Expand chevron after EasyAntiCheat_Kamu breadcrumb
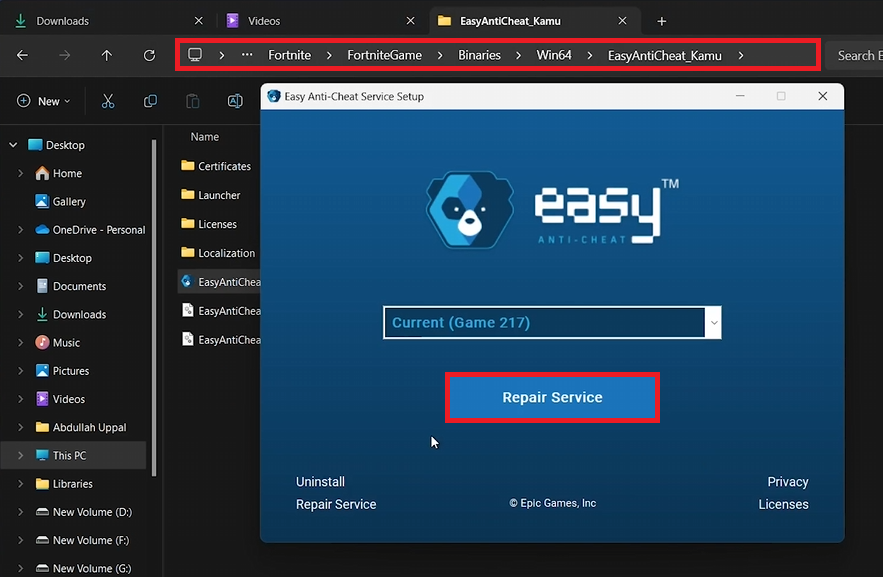Image resolution: width=883 pixels, height=577 pixels. tap(741, 55)
